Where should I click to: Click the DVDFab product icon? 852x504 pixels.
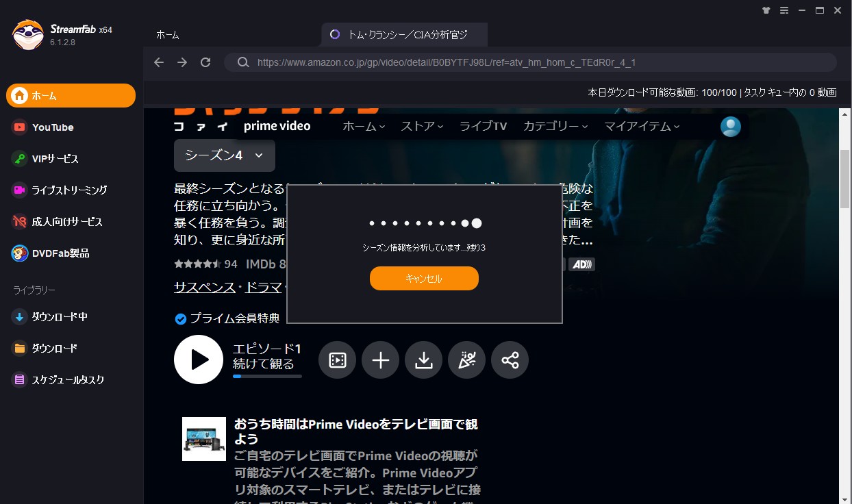click(x=19, y=253)
